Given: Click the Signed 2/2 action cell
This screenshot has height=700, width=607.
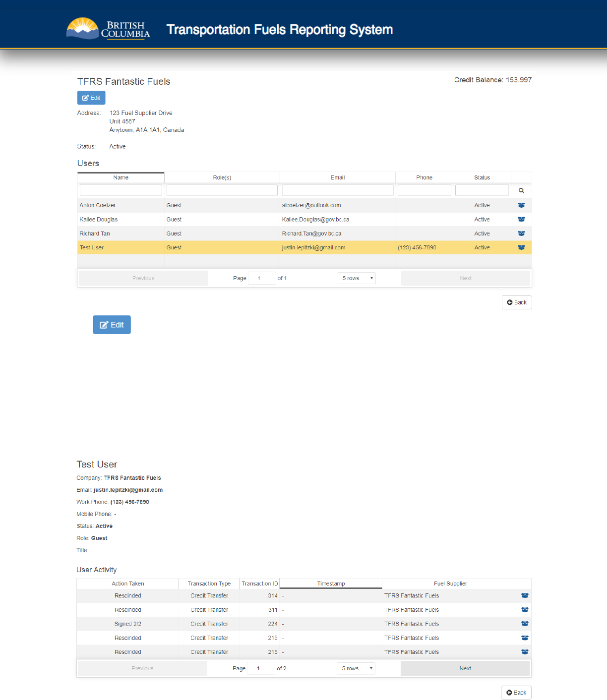Looking at the screenshot, I should [128, 624].
